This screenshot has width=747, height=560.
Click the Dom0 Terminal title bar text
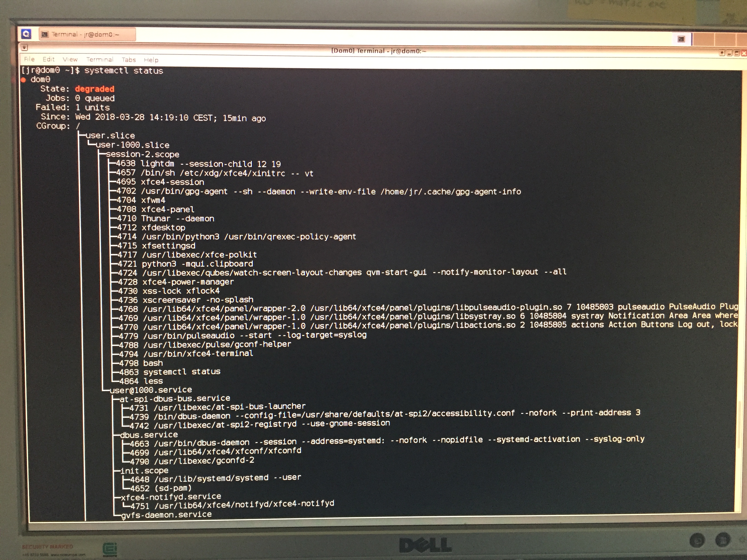[379, 51]
